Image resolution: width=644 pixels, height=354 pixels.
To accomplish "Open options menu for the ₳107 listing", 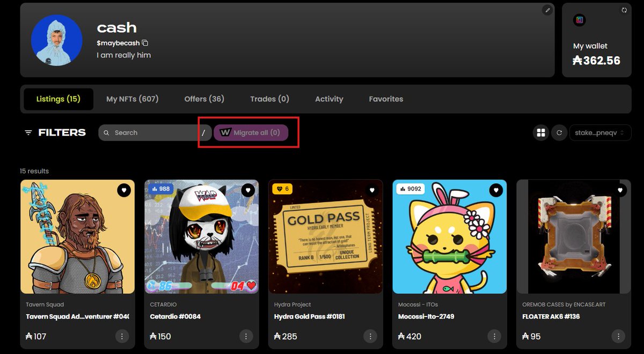I will tap(122, 336).
